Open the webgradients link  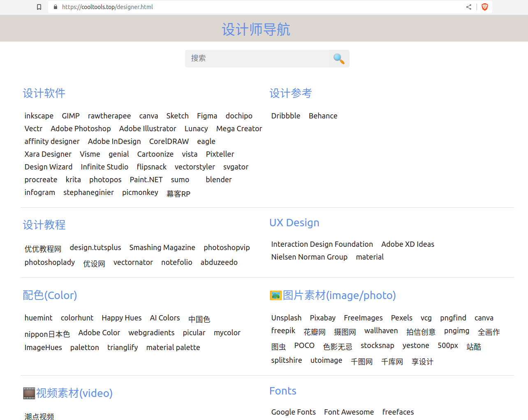151,333
